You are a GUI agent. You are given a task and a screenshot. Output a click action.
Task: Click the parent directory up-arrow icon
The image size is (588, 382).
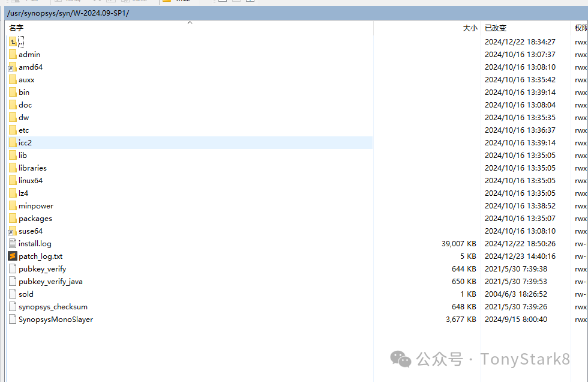13,41
